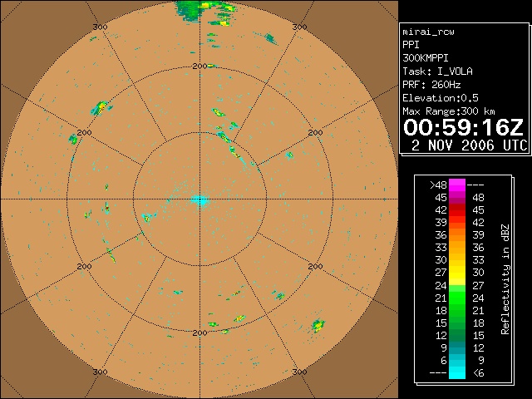
Task: Click the yellow-green echo cell in the far southeast
Action: click(x=318, y=325)
